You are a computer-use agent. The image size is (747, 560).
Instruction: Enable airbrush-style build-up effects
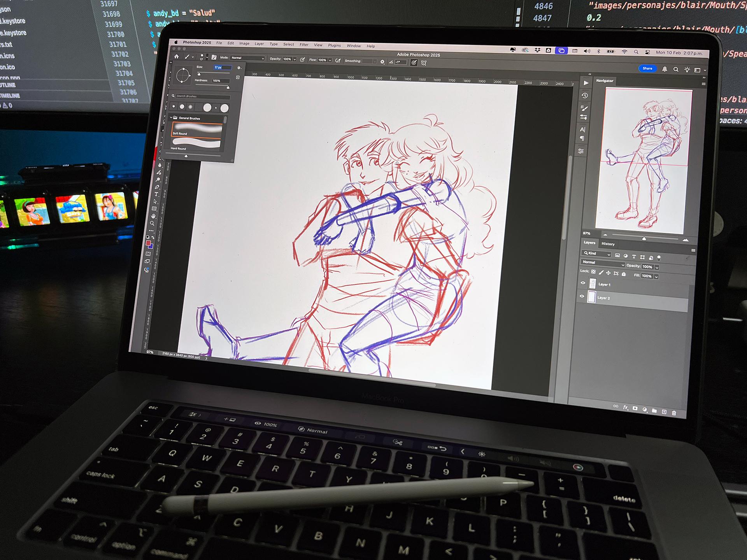click(338, 61)
